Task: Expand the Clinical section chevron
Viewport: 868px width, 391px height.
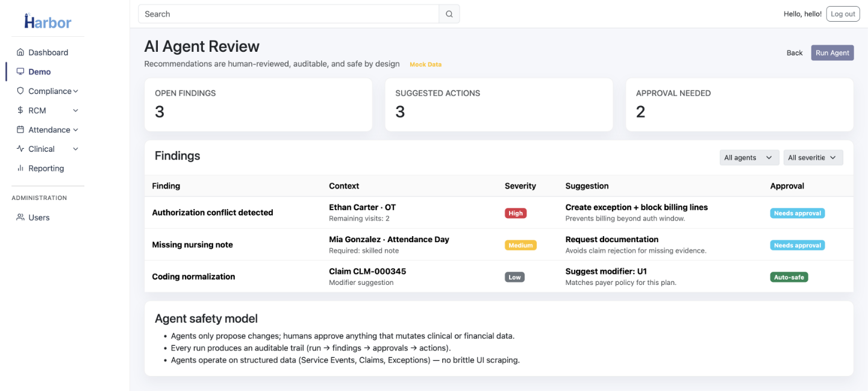Action: pos(76,148)
